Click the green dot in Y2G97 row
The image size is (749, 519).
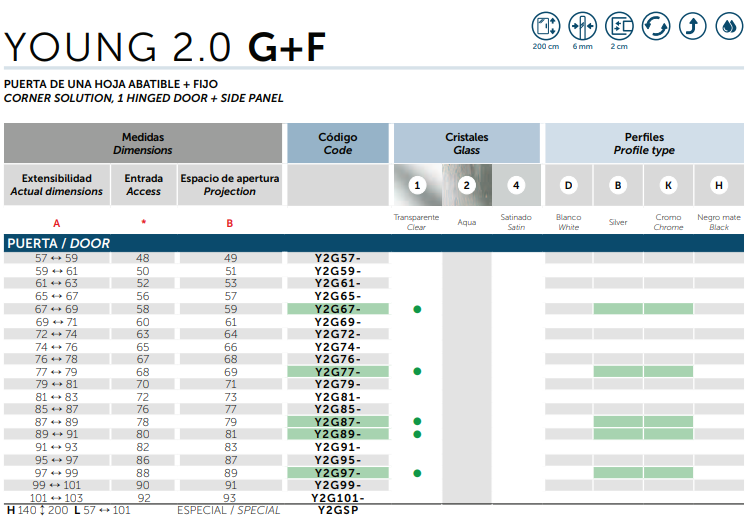417,473
